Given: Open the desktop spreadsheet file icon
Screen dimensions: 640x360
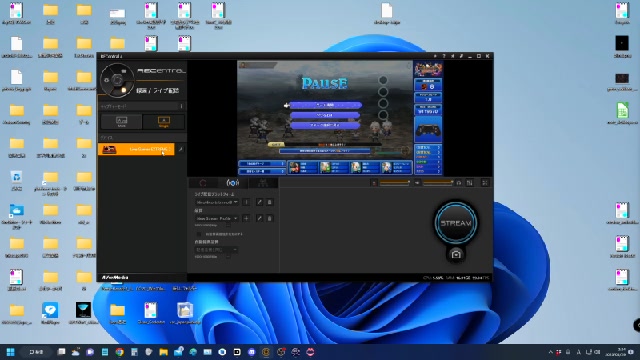Looking at the screenshot, I should click(622, 113).
